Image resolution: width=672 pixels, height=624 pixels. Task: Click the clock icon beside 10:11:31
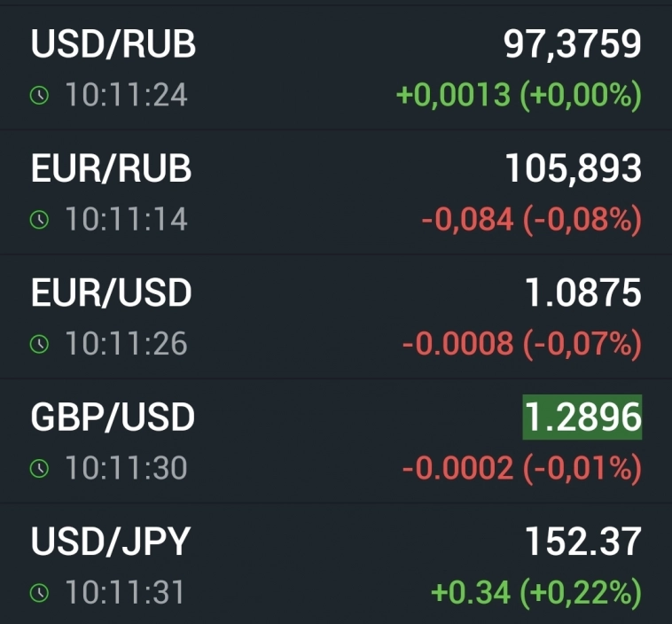[x=39, y=593]
